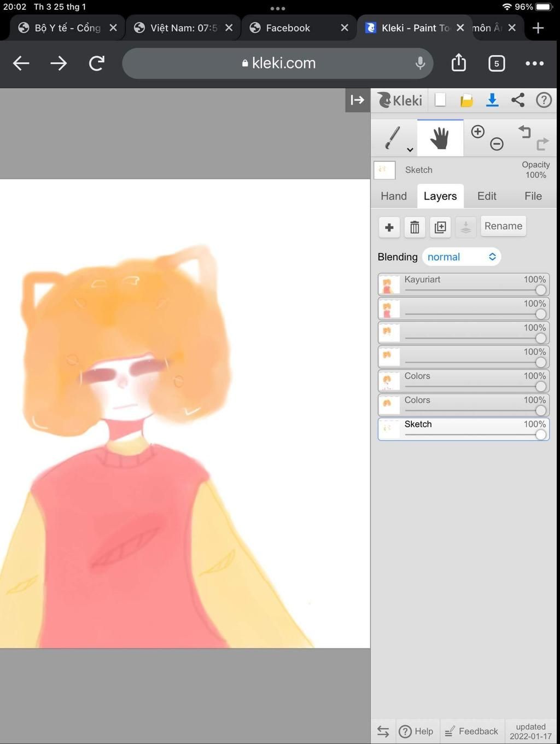Undo the last action

(x=524, y=131)
